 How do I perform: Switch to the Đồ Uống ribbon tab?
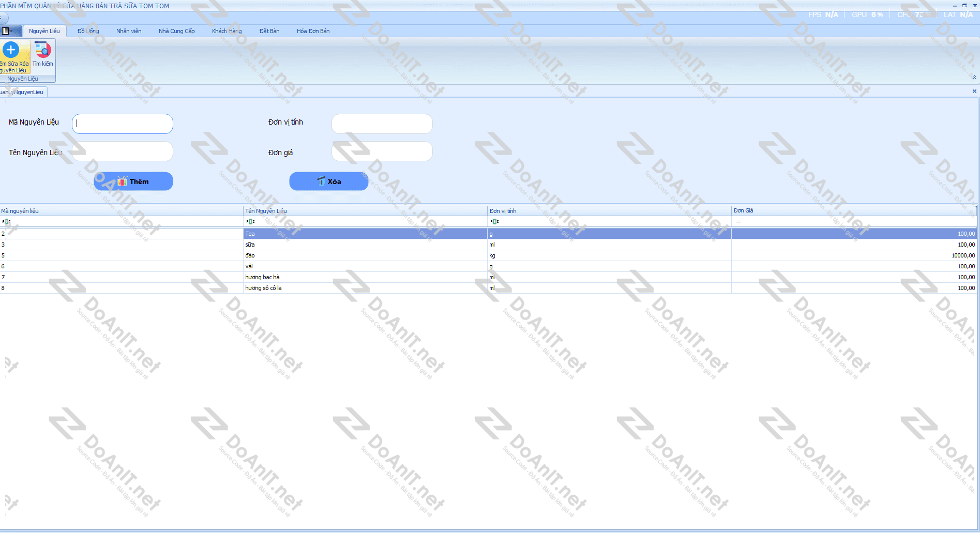[x=88, y=31]
